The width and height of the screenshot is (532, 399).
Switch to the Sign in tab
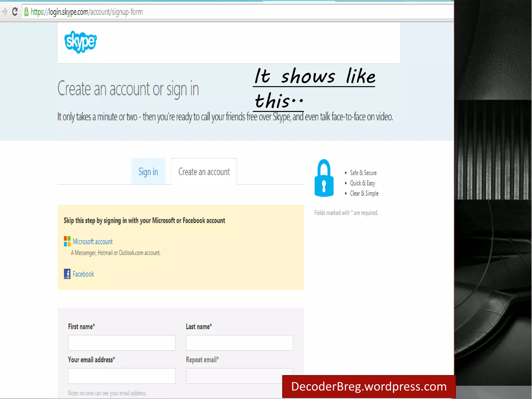point(148,171)
